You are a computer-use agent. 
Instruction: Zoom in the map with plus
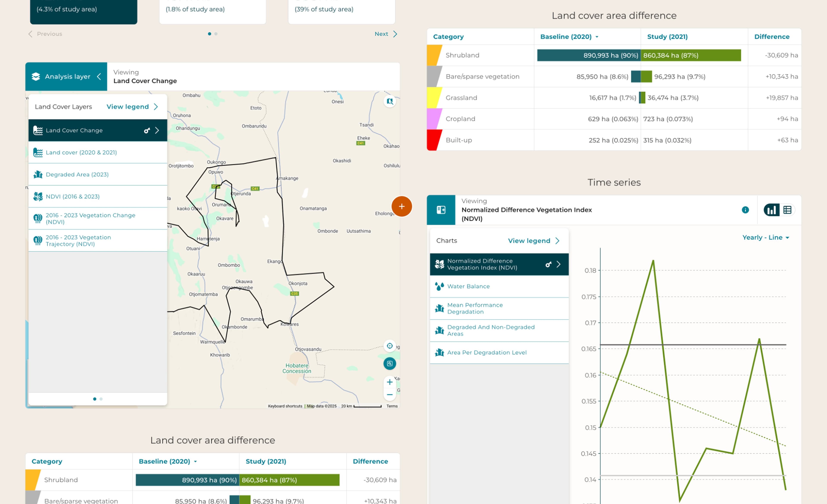(390, 382)
